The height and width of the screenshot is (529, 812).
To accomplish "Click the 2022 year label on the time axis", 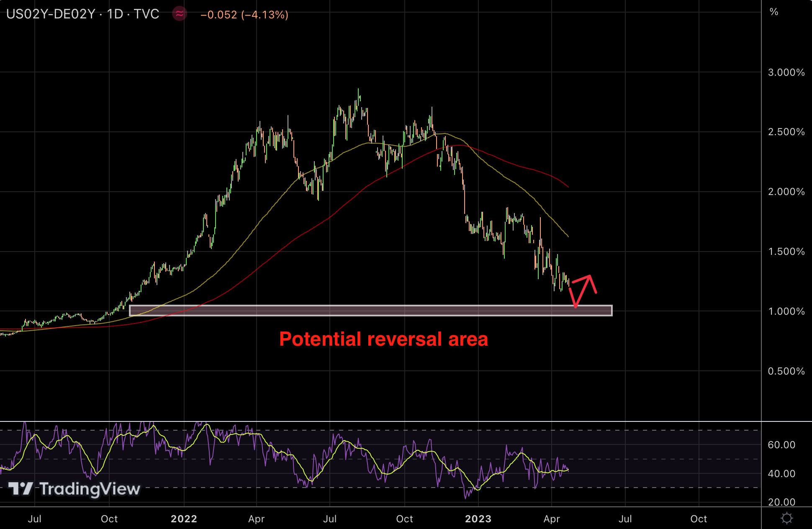I will (184, 519).
